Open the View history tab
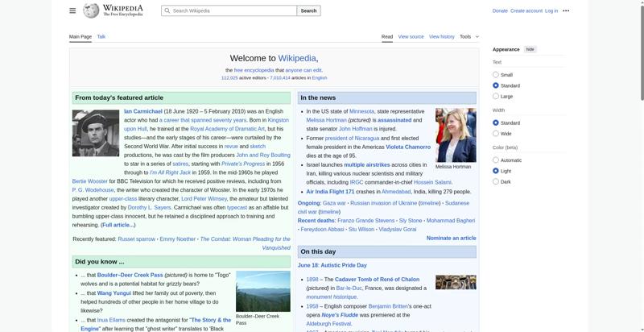Image resolution: width=644 pixels, height=332 pixels. [441, 36]
